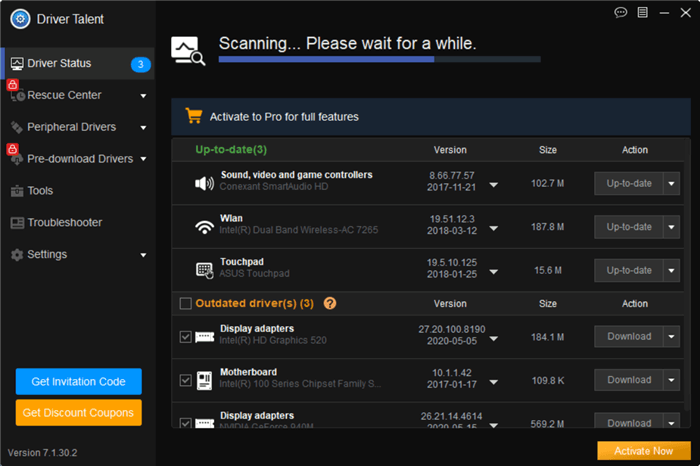Click the NVIDIA display adapter card icon
This screenshot has height=466, width=700.
click(204, 423)
